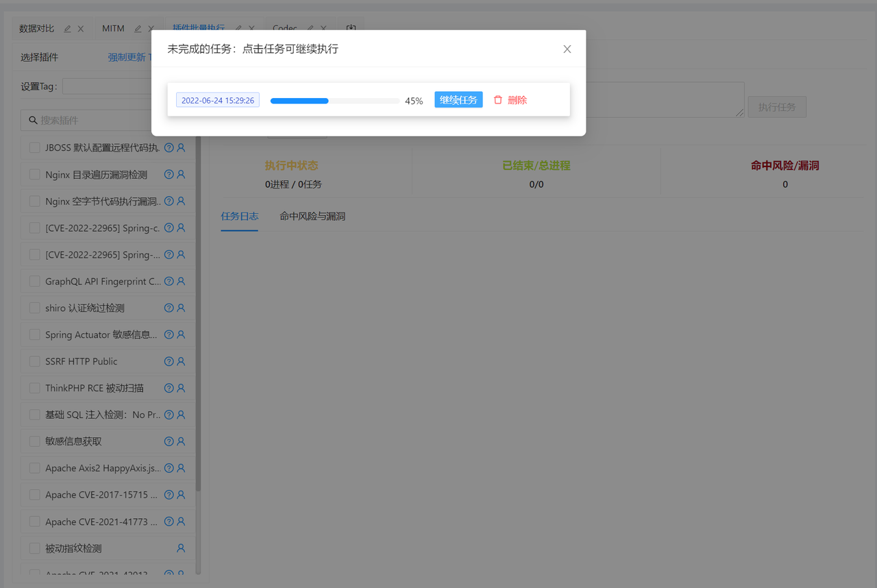Image resolution: width=877 pixels, height=588 pixels.
Task: Check the JBOSS 默认配置远程代码执行 plugin checkbox
Action: pyautogui.click(x=34, y=147)
